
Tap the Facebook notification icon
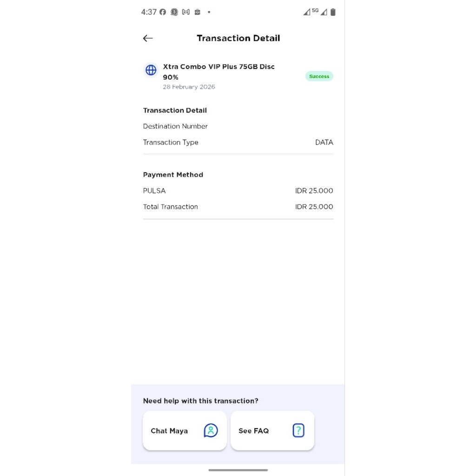click(163, 12)
